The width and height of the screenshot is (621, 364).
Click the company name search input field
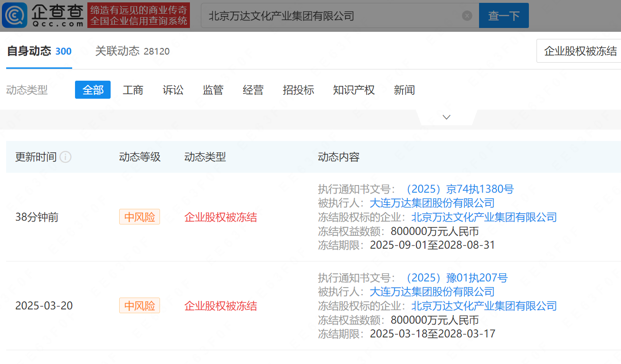(x=332, y=16)
